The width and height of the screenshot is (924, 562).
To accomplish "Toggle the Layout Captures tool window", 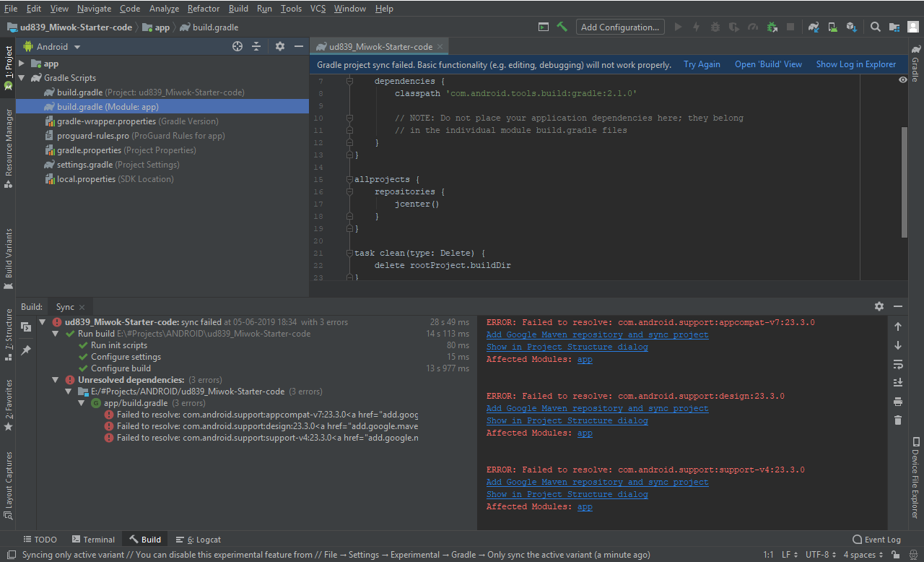I will [8, 485].
